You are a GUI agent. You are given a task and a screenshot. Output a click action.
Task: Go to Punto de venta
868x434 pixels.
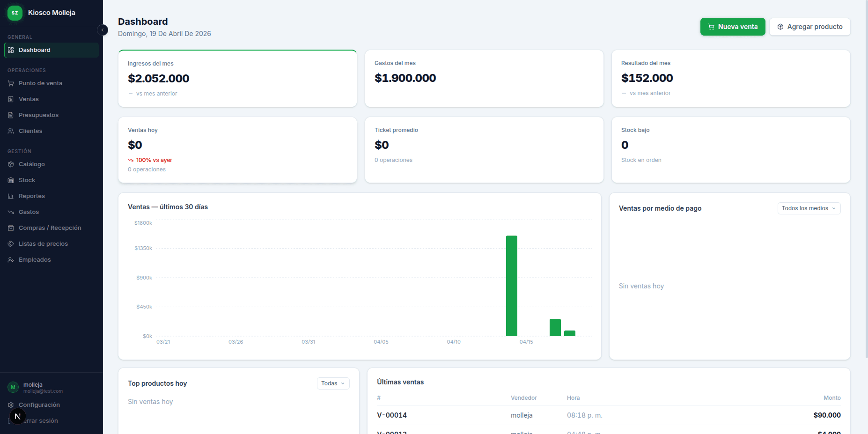tap(51, 83)
